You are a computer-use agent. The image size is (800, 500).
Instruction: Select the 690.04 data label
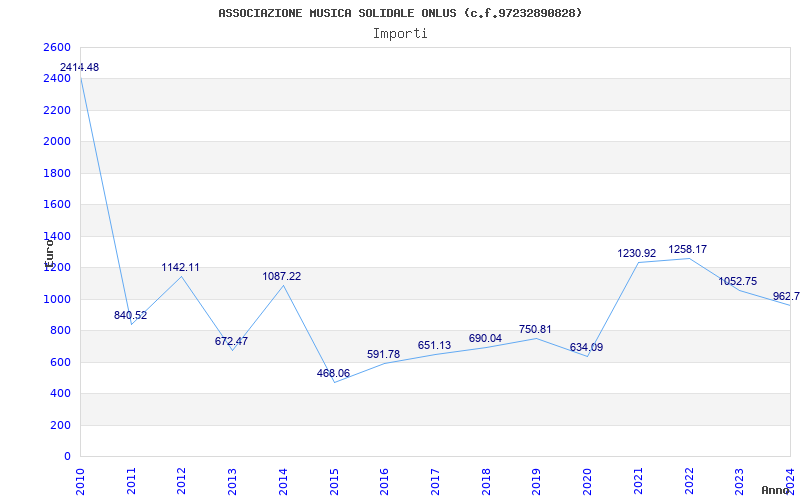[485, 339]
